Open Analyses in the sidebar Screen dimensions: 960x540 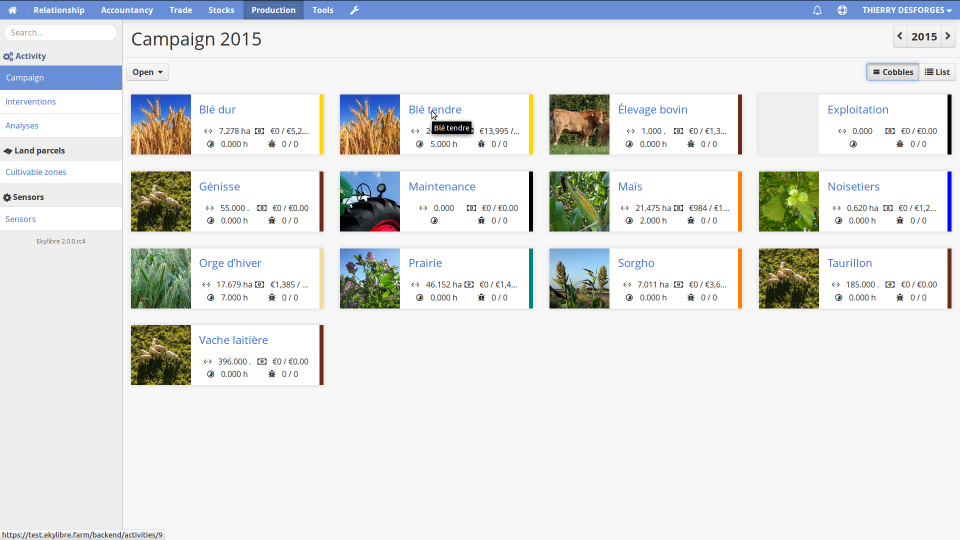[x=61, y=126]
